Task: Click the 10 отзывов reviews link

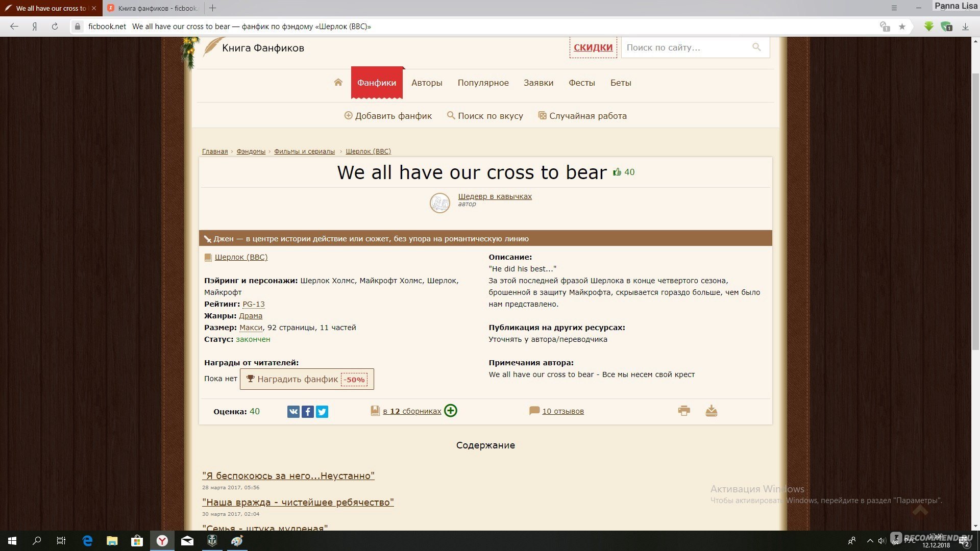Action: pos(563,410)
